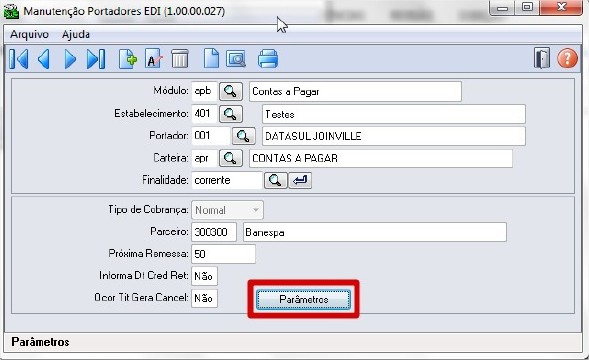The image size is (589, 360).
Task: Click the Estabelecimento code field
Action: [204, 114]
